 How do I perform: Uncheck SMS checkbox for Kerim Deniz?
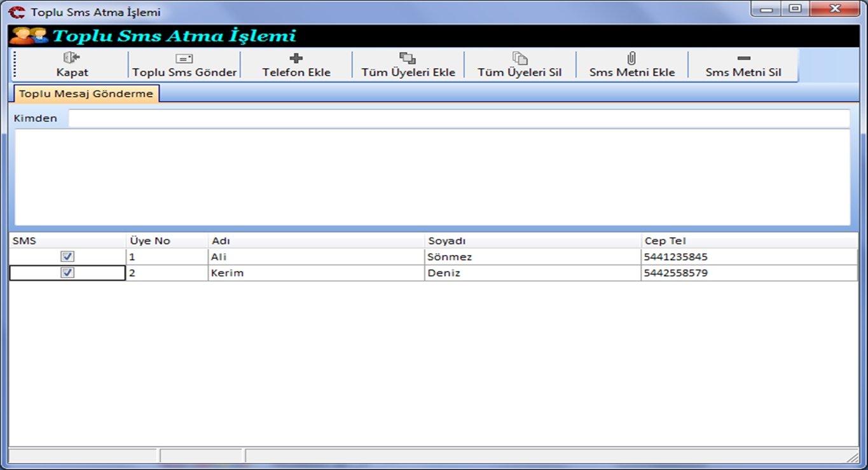pos(67,273)
